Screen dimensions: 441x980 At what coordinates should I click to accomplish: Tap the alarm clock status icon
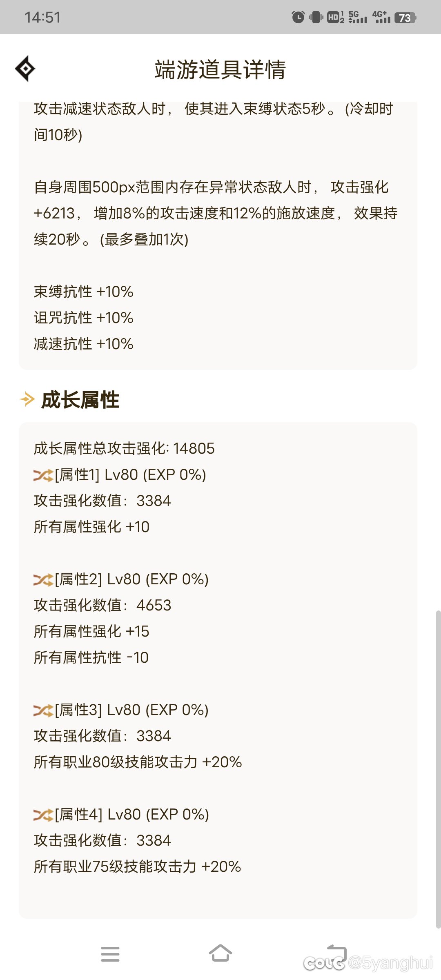point(298,17)
